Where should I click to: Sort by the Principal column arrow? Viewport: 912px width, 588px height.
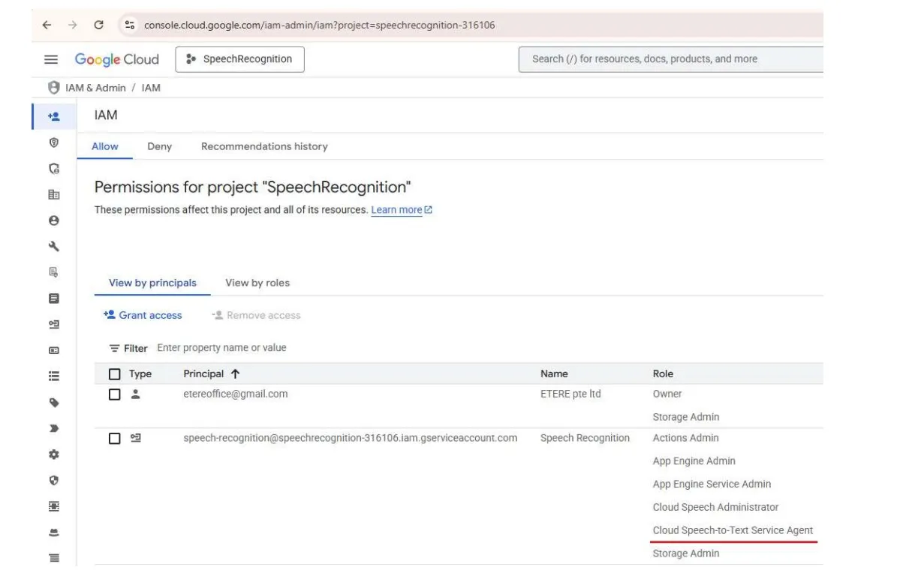coord(235,374)
